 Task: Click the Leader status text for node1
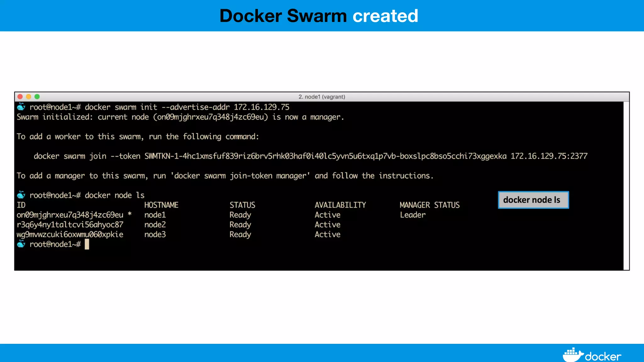413,215
